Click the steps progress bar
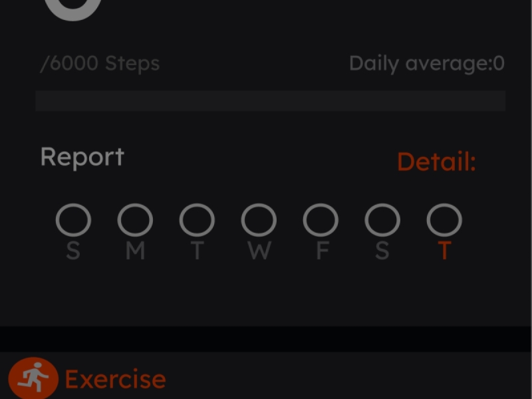The image size is (532, 399). (270, 101)
